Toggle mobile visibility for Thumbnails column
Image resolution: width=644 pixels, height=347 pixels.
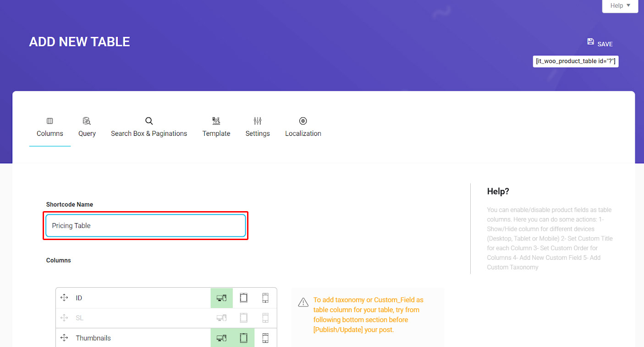coord(265,338)
